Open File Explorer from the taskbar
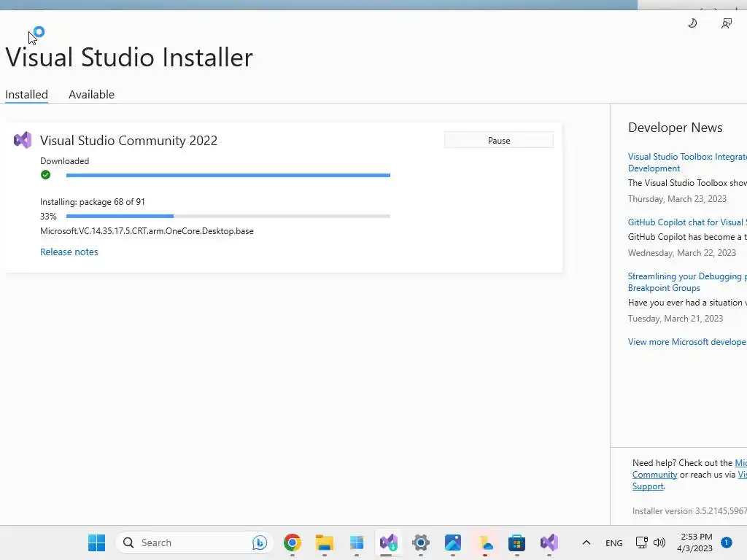This screenshot has width=747, height=560. [x=325, y=542]
